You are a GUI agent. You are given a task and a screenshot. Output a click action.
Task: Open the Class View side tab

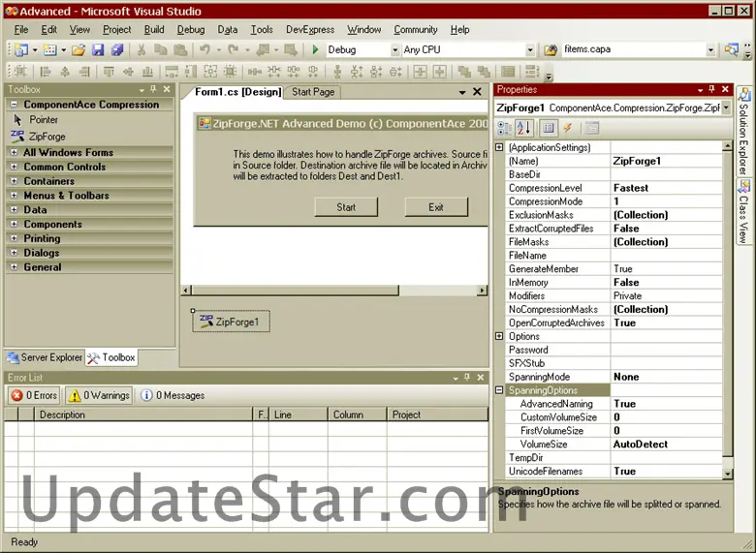[x=744, y=212]
